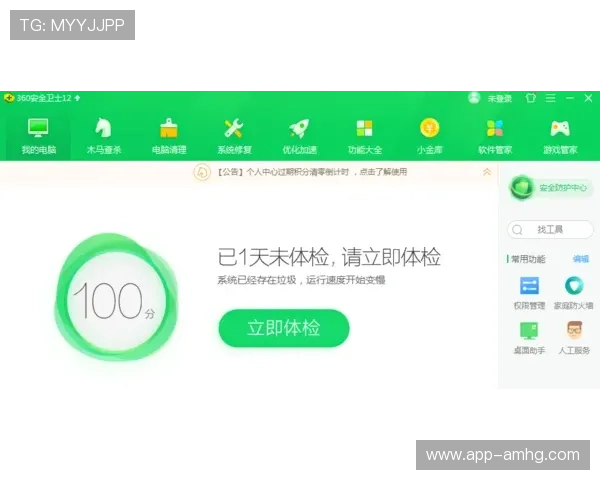Open the skin (shirt) icon
The width and height of the screenshot is (600, 480).
pyautogui.click(x=530, y=98)
